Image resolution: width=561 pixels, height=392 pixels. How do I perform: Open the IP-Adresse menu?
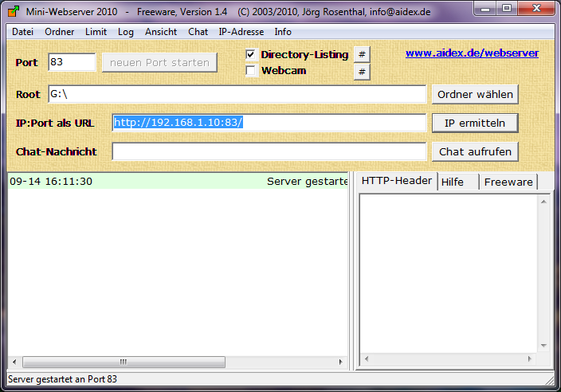[241, 32]
